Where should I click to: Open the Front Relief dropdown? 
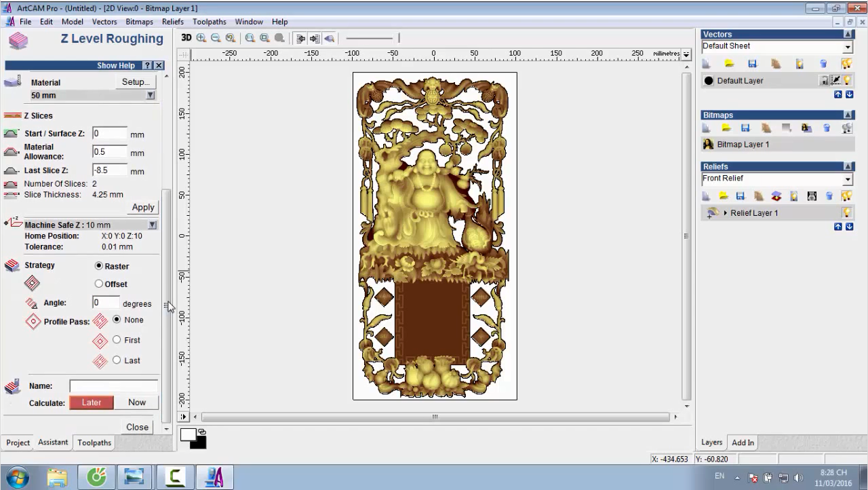coord(848,179)
